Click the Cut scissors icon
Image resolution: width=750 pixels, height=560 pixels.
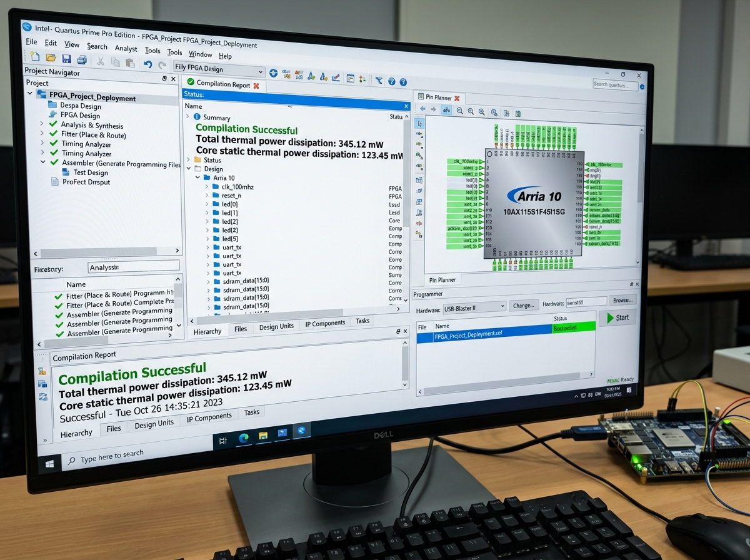[100, 61]
